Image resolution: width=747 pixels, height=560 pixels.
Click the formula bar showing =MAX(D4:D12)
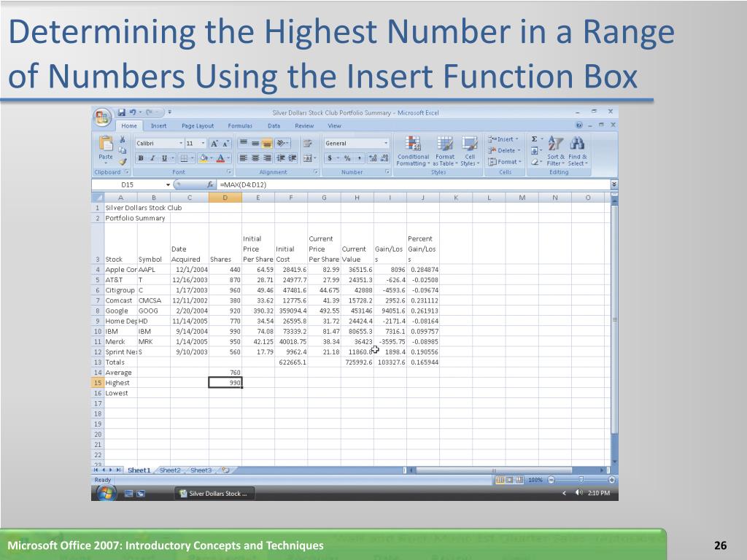[414, 184]
